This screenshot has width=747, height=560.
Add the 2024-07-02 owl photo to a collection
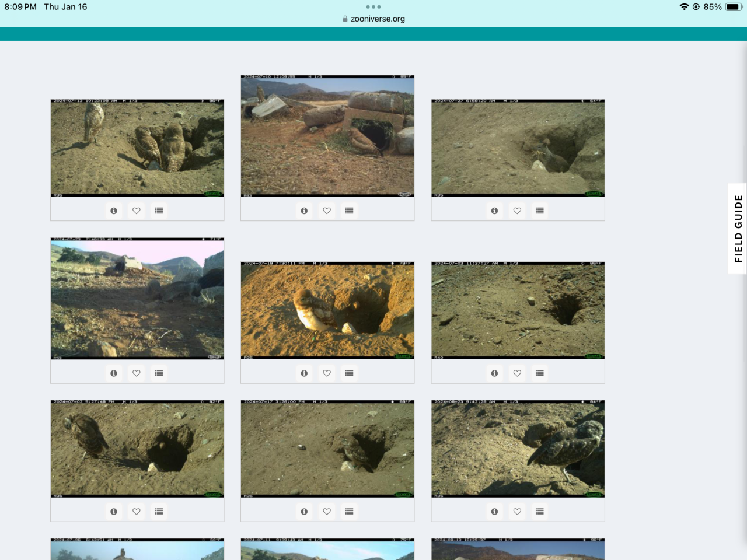[159, 511]
